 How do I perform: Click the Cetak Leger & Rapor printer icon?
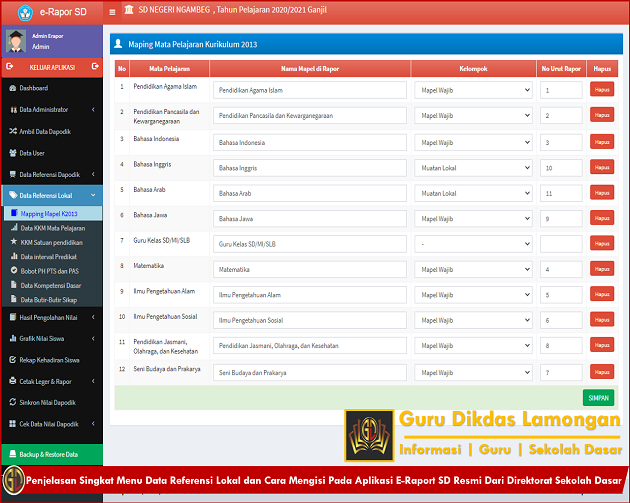12,380
